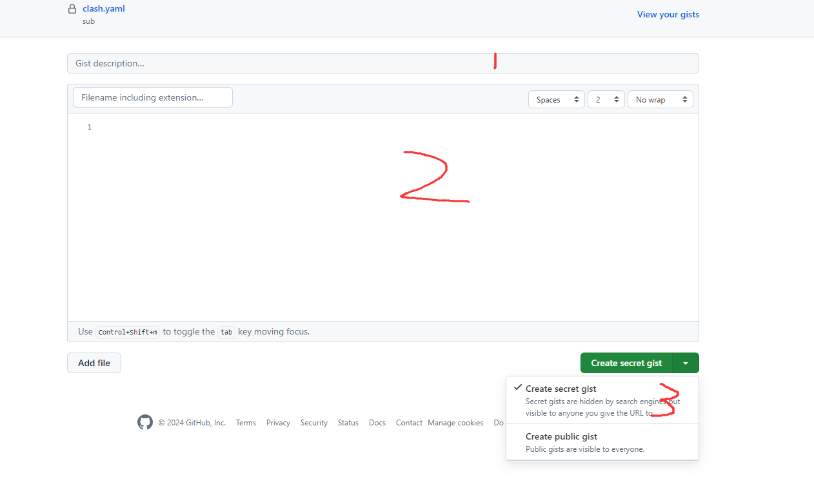Click the Add file button
814x504 pixels.
(94, 363)
